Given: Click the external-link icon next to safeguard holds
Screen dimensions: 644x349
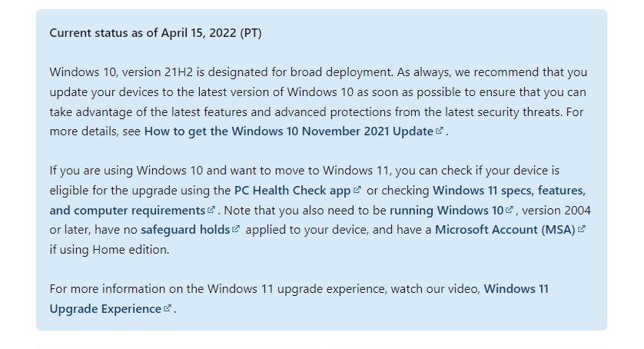Looking at the screenshot, I should (x=235, y=229).
